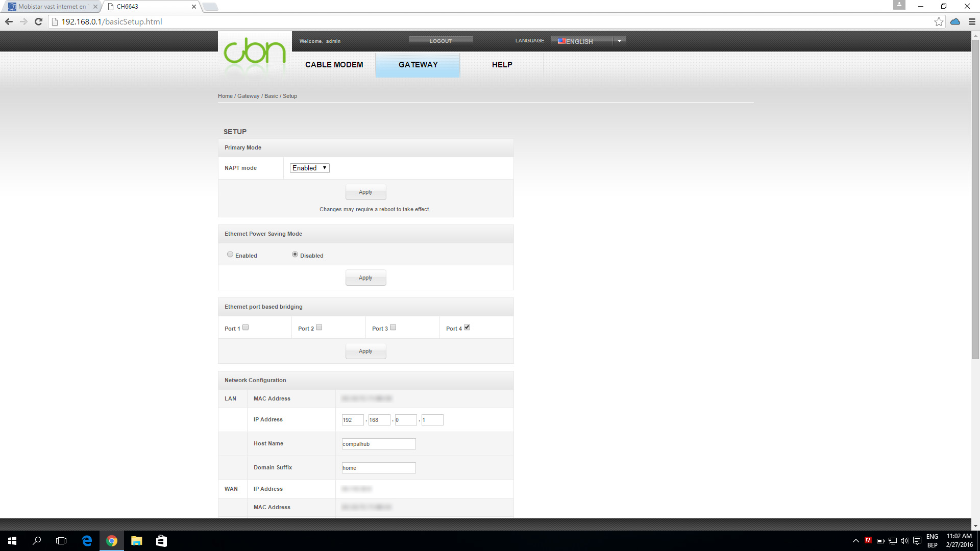
Task: Open the Chrome hamburger menu
Action: [972, 21]
